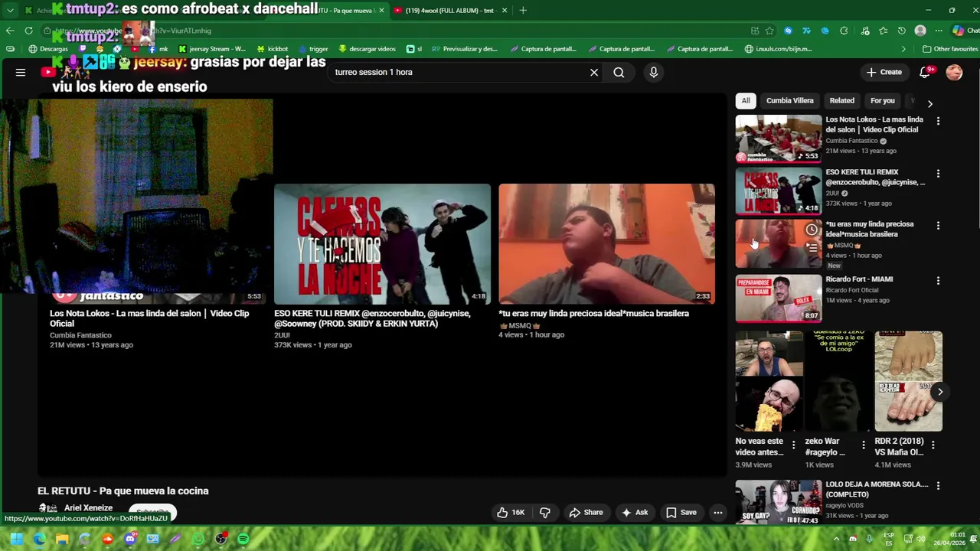Share the video with the Share button
The height and width of the screenshot is (551, 980).
(x=586, y=513)
